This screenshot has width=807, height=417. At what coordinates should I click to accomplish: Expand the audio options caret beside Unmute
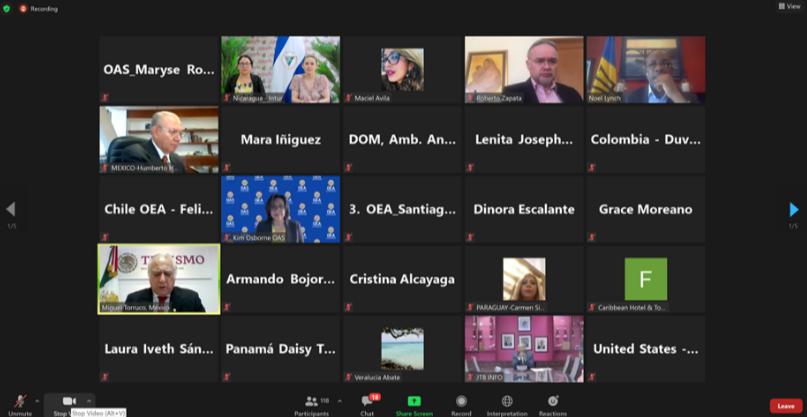[x=37, y=401]
